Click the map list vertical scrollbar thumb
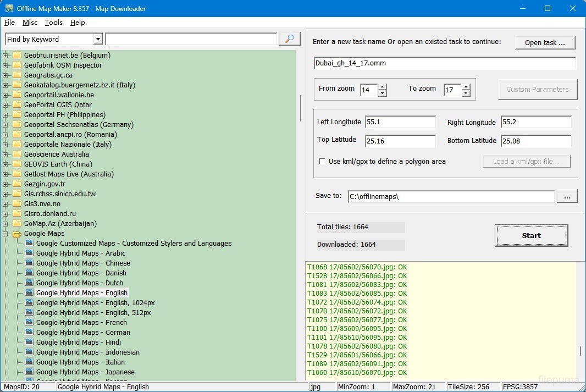Screen dimensions: 586x392 (x=300, y=108)
